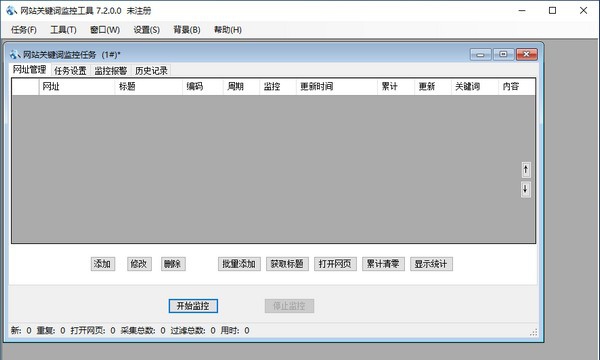This screenshot has height=360, width=600.
Task: Click the 显示统计 button
Action: (431, 264)
